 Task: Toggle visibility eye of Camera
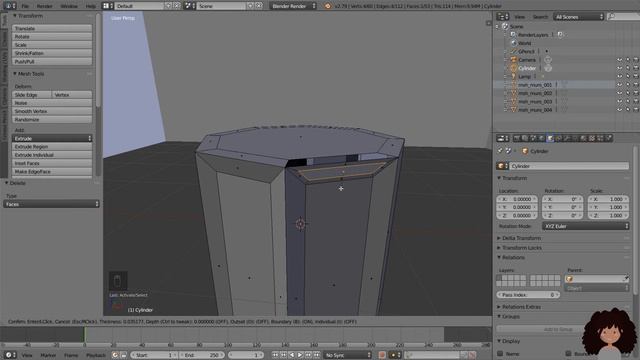tap(620, 60)
